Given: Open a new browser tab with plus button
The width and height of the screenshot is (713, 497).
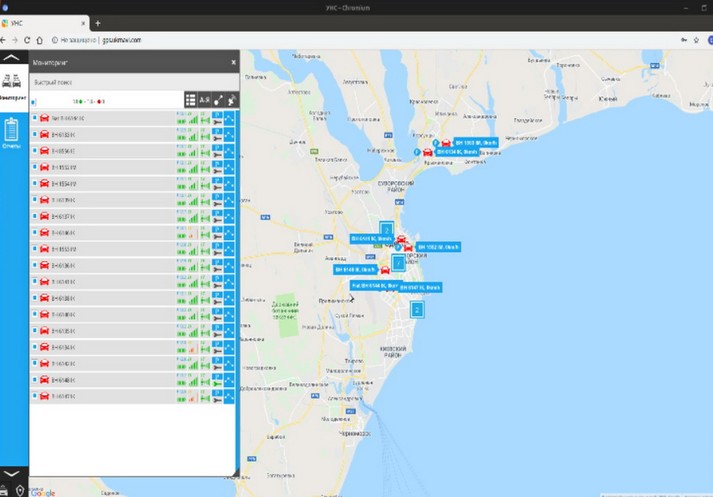Looking at the screenshot, I should (97, 22).
